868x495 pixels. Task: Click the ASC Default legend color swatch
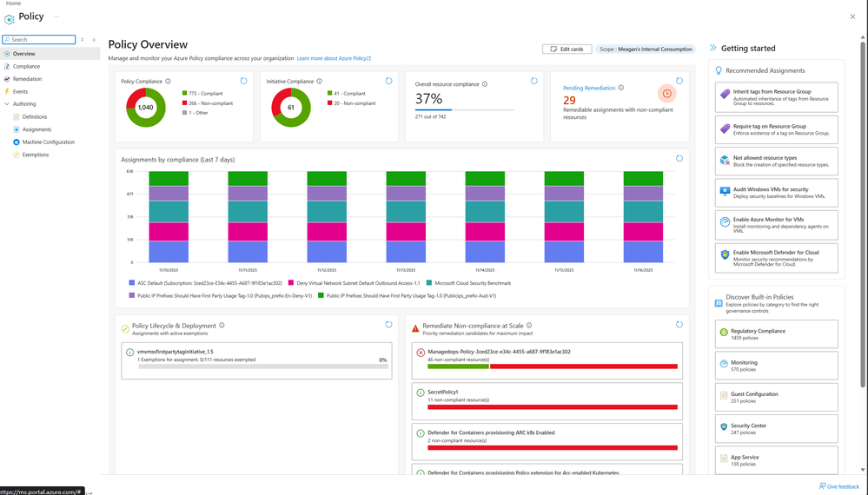click(x=132, y=282)
